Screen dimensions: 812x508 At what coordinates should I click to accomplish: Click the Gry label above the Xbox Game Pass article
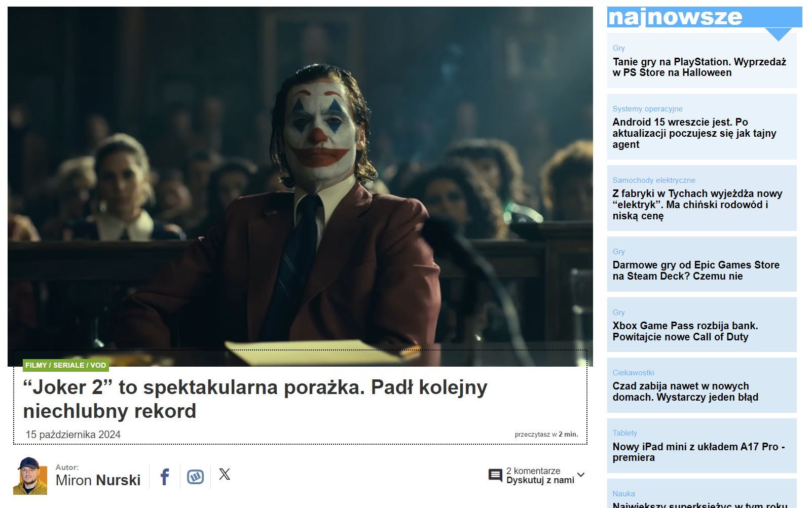pos(618,312)
